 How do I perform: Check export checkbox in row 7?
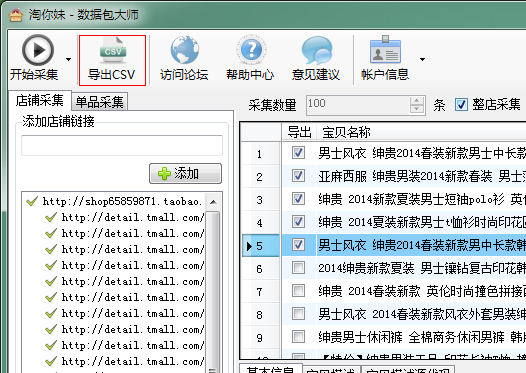click(x=298, y=291)
